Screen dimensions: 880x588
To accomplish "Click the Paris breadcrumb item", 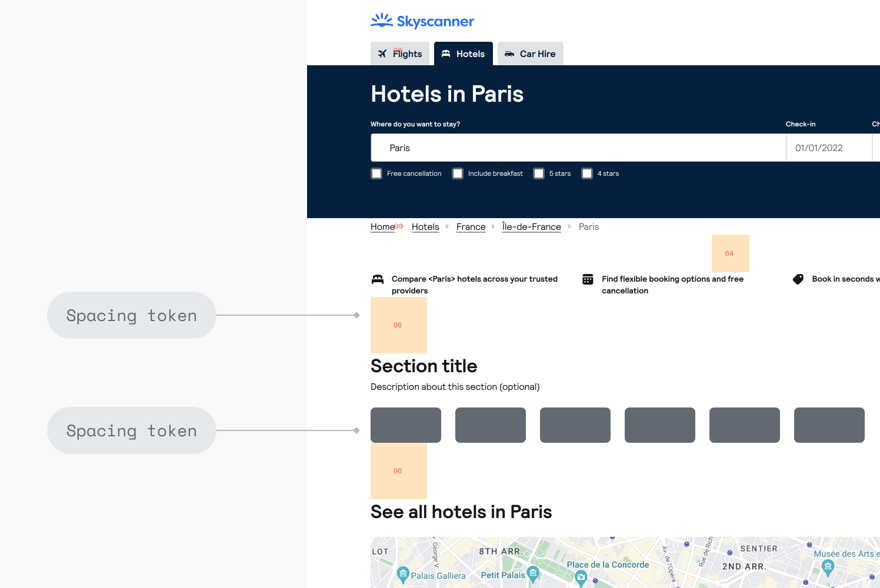I will [x=589, y=227].
